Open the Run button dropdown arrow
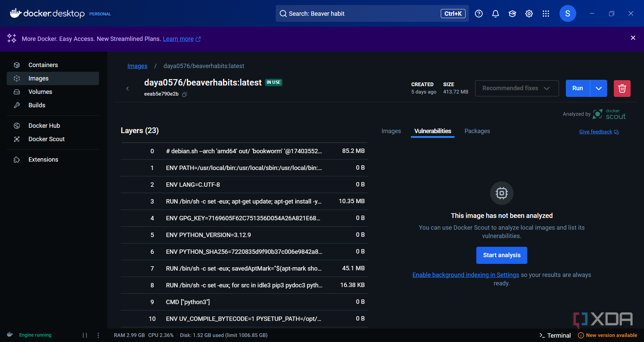The width and height of the screenshot is (644, 342). pyautogui.click(x=599, y=89)
